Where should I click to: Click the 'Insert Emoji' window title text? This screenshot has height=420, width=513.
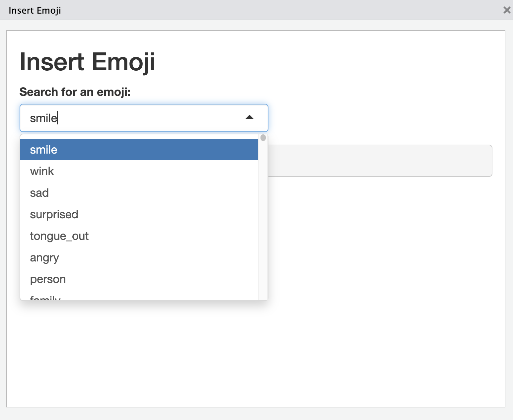click(35, 10)
